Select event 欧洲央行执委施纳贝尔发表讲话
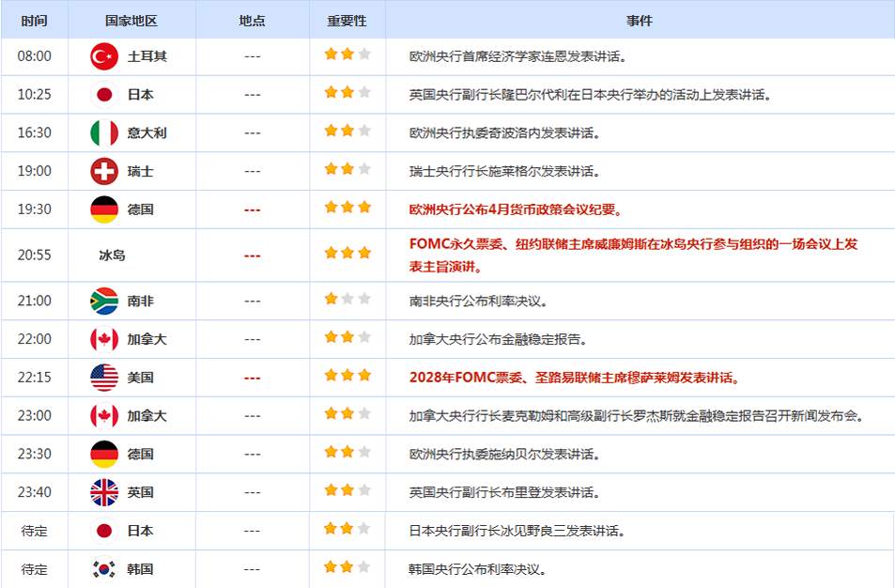895x588 pixels. pos(505,454)
